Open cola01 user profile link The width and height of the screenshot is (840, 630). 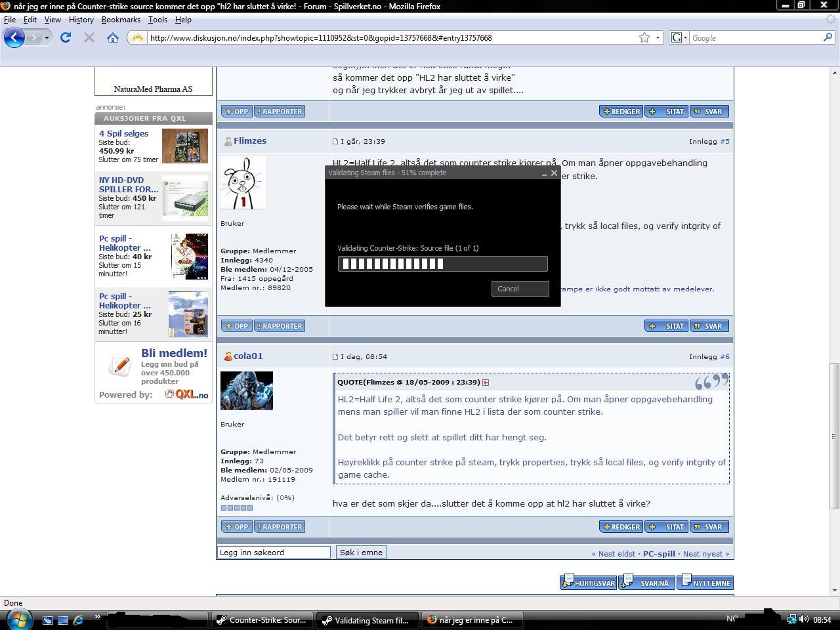point(248,356)
